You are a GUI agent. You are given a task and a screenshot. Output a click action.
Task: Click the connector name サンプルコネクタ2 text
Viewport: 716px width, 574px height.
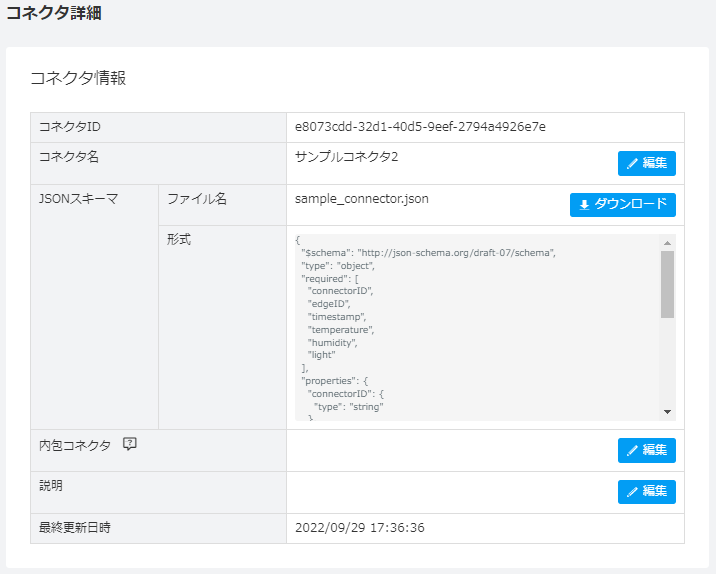click(347, 157)
